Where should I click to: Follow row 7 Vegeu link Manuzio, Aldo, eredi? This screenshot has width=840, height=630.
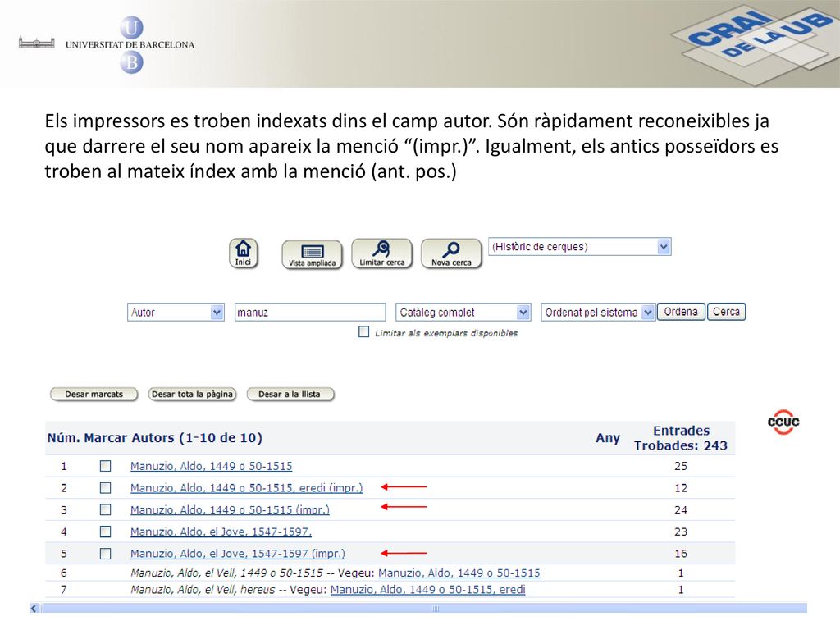427,589
